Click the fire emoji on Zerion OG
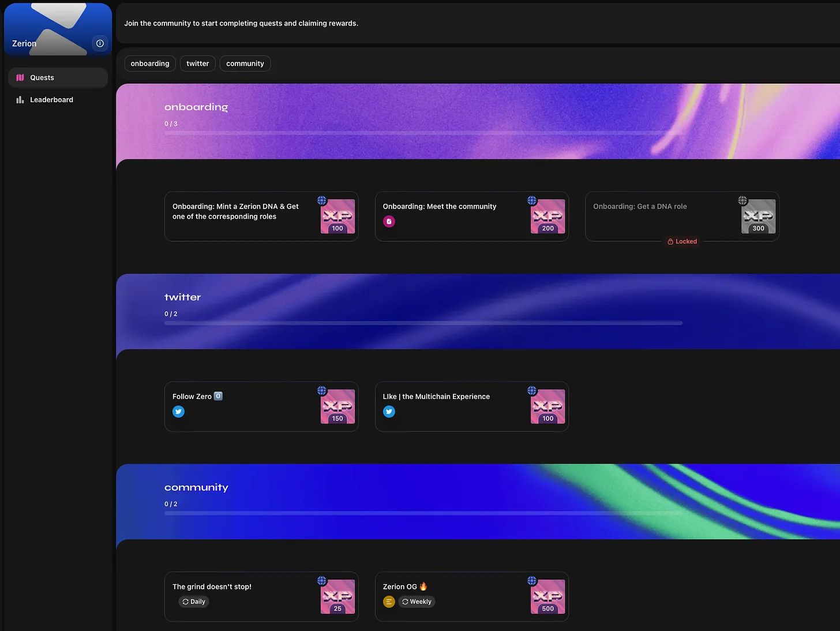Screen dimensions: 840x631 coord(423,586)
